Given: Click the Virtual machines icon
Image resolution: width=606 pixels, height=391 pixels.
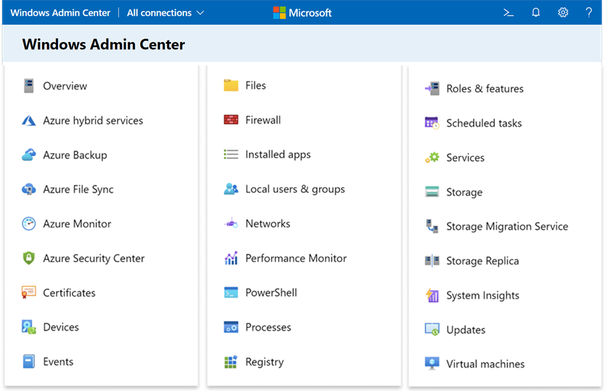Looking at the screenshot, I should (432, 364).
